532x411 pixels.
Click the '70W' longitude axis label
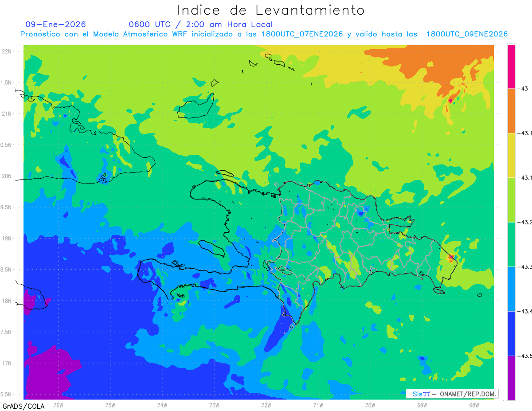click(x=370, y=405)
